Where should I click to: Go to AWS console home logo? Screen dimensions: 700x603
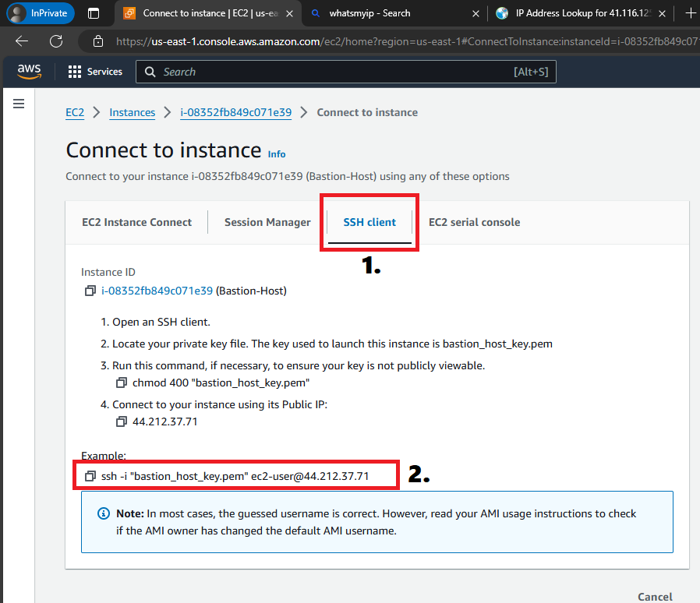click(29, 71)
